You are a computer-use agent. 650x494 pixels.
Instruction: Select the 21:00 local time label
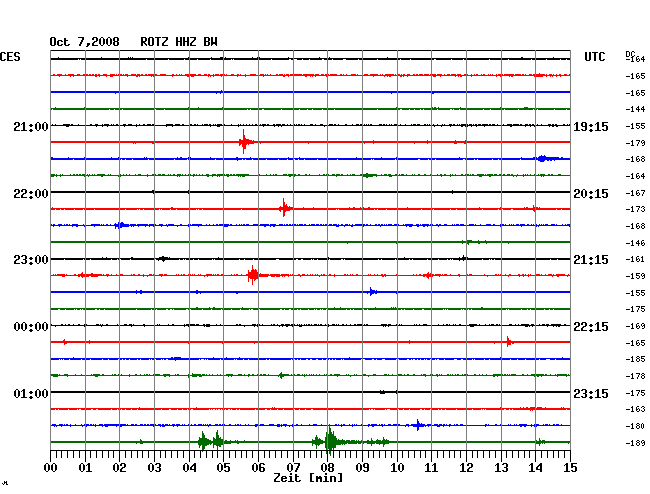coord(31,126)
